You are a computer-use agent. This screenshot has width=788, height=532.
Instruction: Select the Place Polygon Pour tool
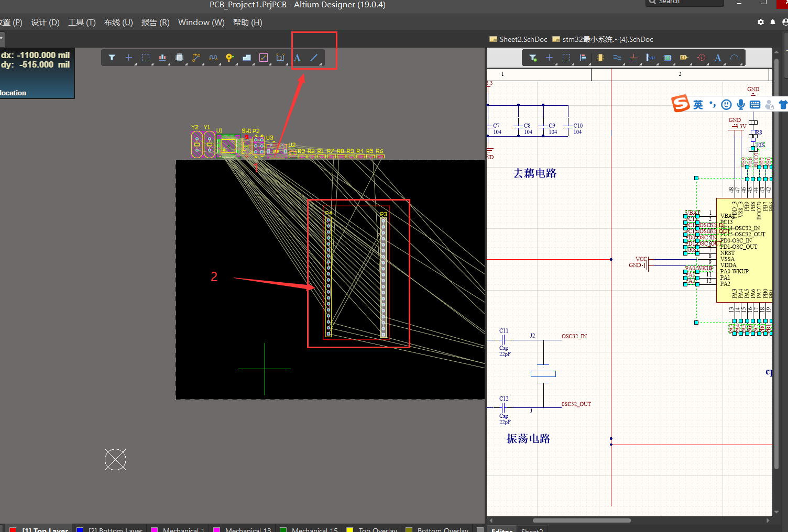(247, 58)
